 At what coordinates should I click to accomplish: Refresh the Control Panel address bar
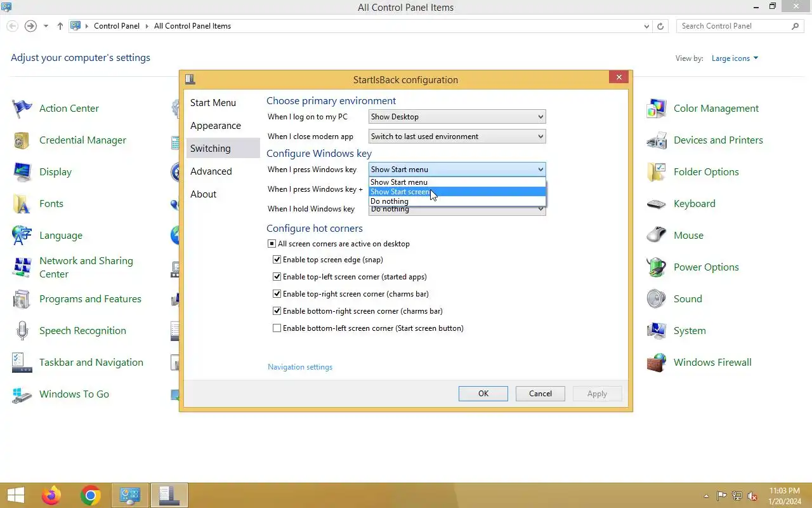660,26
